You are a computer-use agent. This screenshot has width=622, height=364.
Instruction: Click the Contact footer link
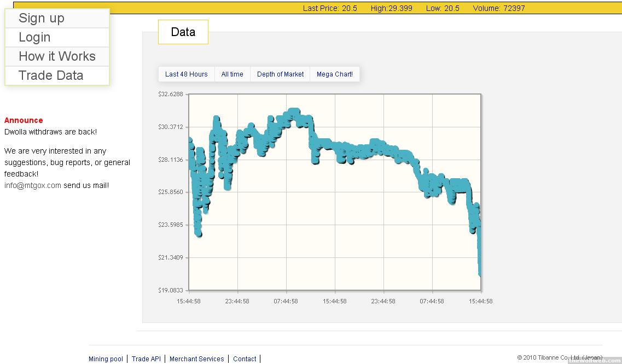pos(245,359)
